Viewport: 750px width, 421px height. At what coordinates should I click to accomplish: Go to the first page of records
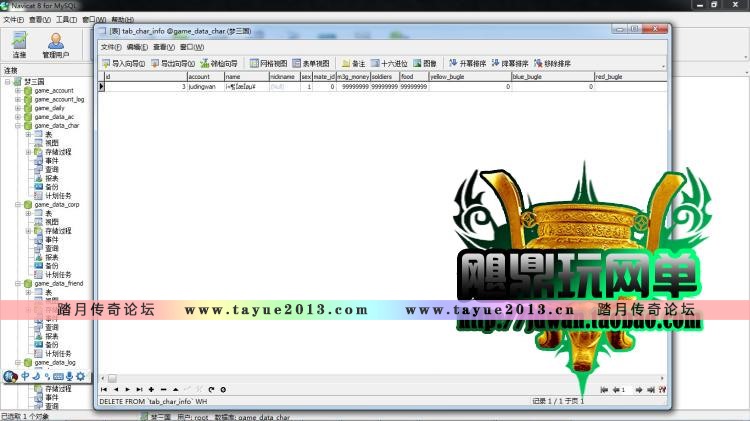pos(604,390)
